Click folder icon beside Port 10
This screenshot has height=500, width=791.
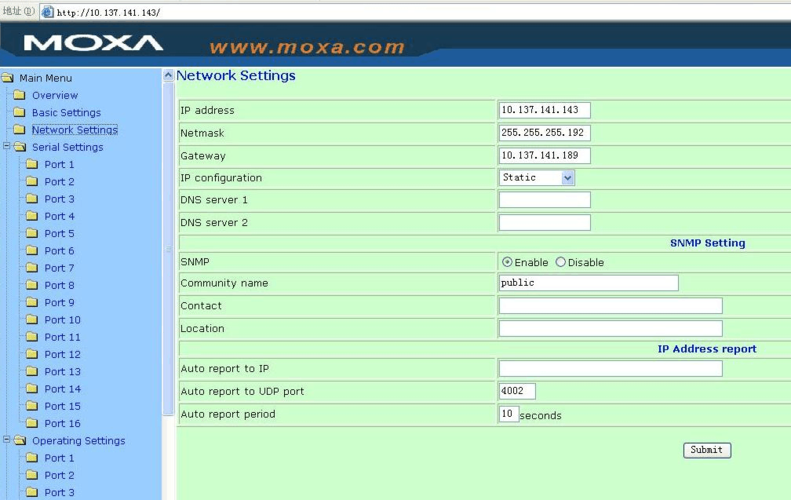pyautogui.click(x=32, y=319)
